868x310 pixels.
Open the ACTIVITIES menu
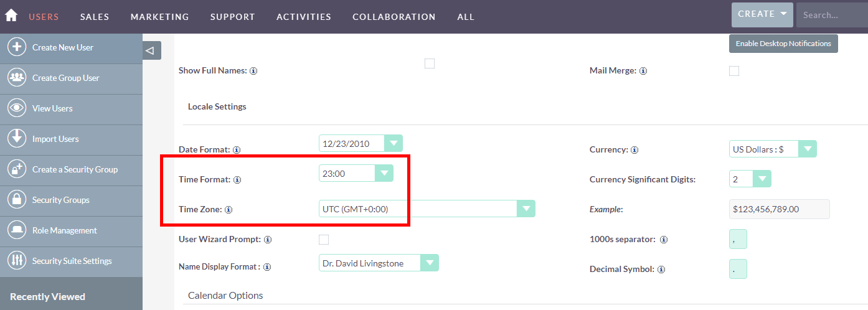(304, 17)
